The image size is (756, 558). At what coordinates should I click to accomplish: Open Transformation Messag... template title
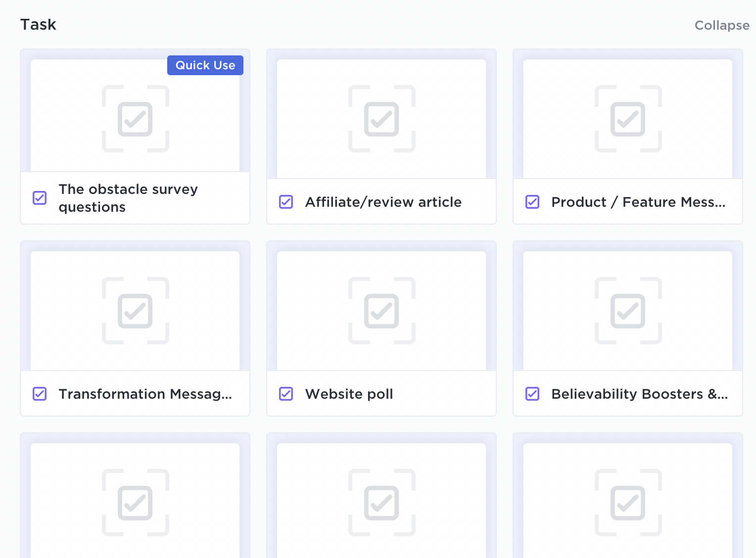145,394
